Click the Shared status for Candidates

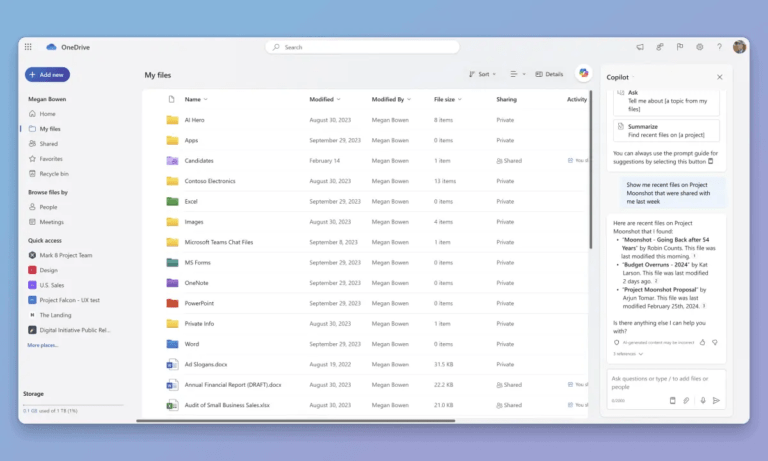tap(509, 161)
